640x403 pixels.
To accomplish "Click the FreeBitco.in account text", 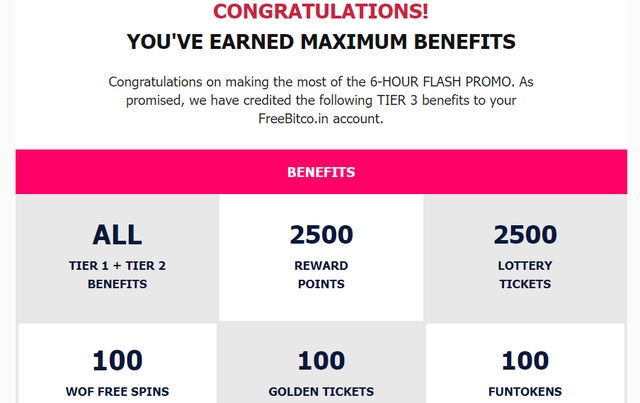I will 321,119.
